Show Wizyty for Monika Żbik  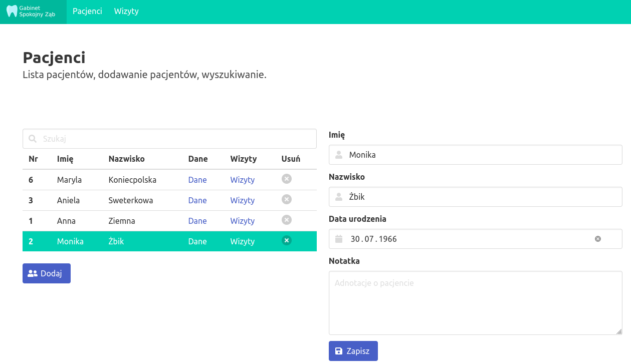coord(242,241)
